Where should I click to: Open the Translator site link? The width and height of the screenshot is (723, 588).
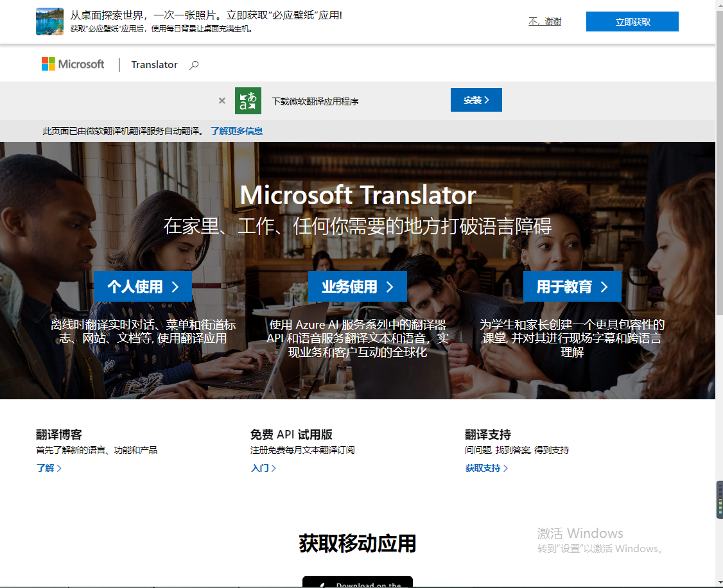pos(154,65)
